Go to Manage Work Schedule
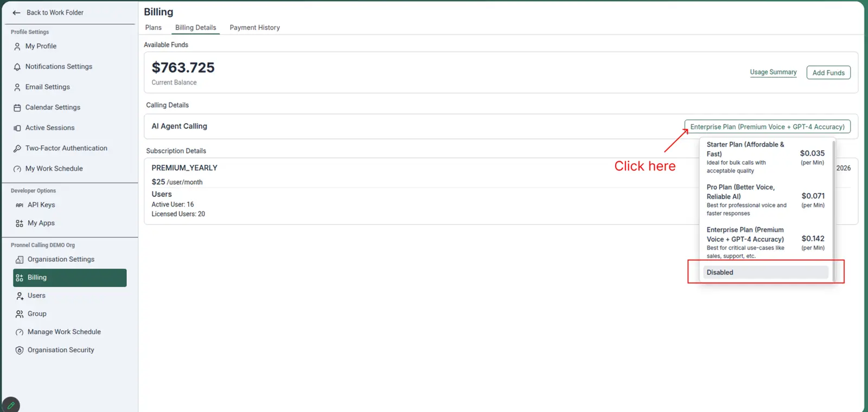 tap(64, 332)
